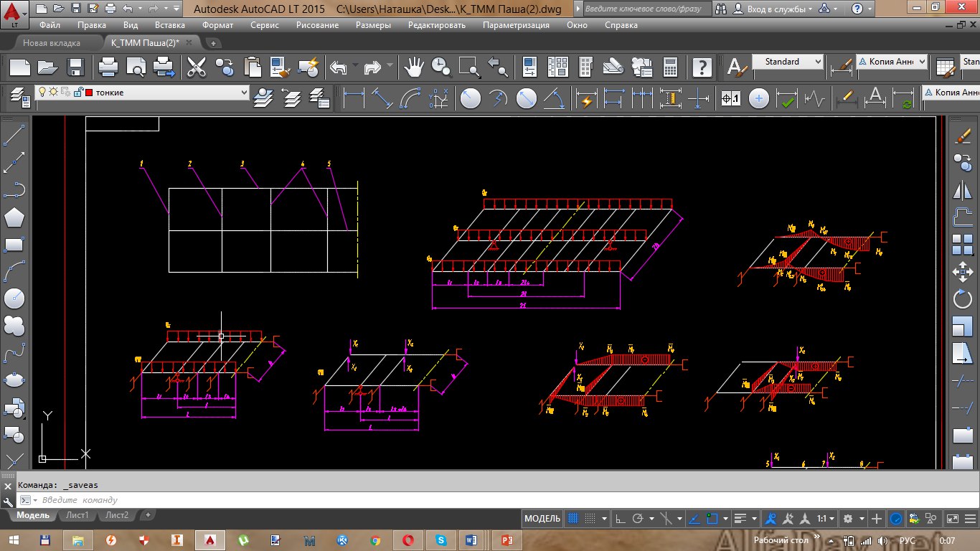Image resolution: width=980 pixels, height=551 pixels.
Task: Open the Размеры menu
Action: point(373,24)
